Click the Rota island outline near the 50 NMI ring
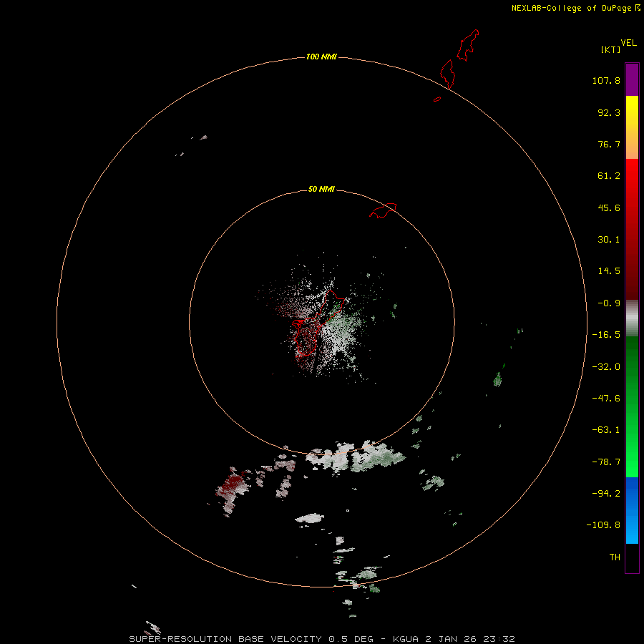Screen dimensions: 644x644 click(383, 210)
